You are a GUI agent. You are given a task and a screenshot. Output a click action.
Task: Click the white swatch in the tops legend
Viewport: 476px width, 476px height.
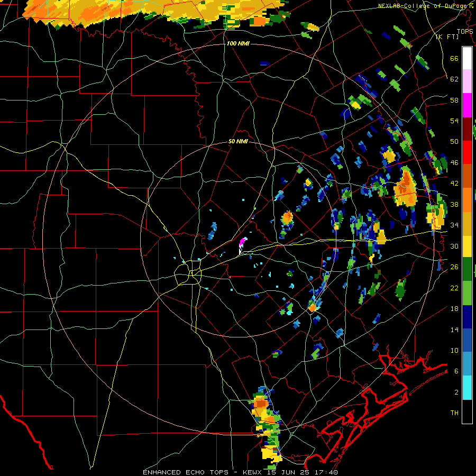pyautogui.click(x=467, y=58)
